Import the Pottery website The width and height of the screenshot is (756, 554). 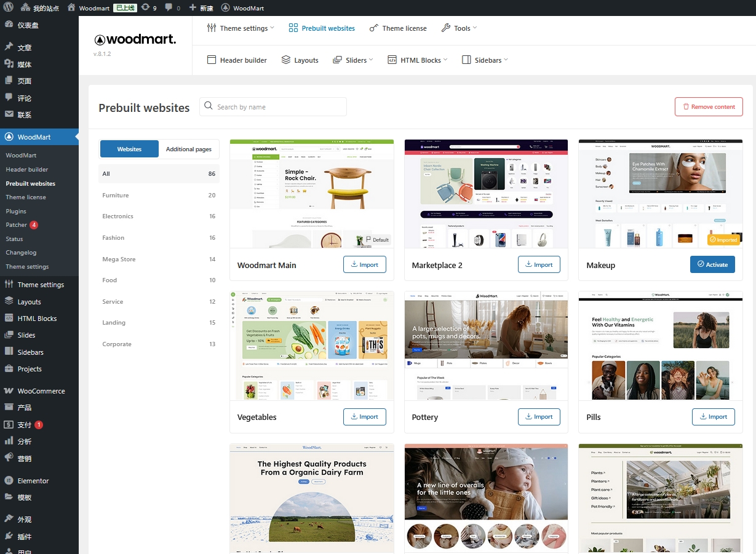[x=539, y=417]
